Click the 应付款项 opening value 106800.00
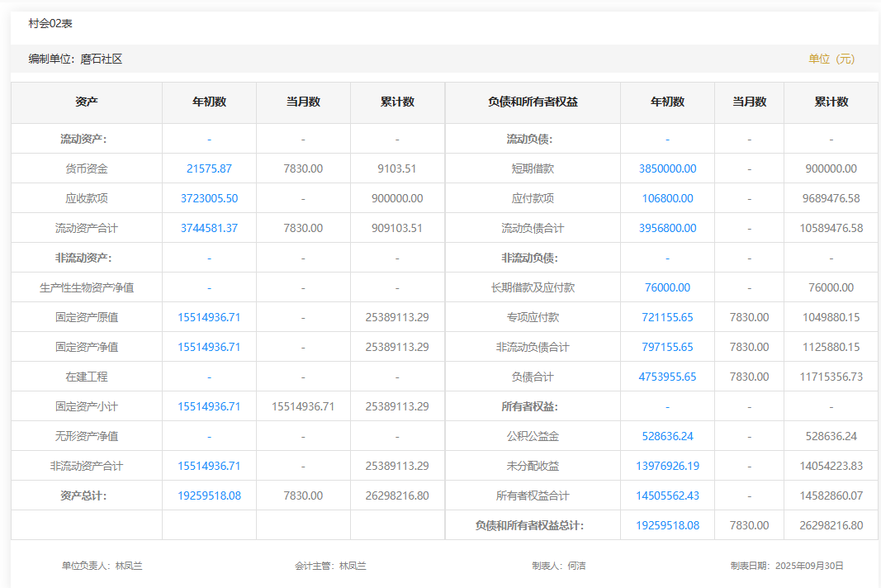The image size is (881, 588). click(667, 198)
